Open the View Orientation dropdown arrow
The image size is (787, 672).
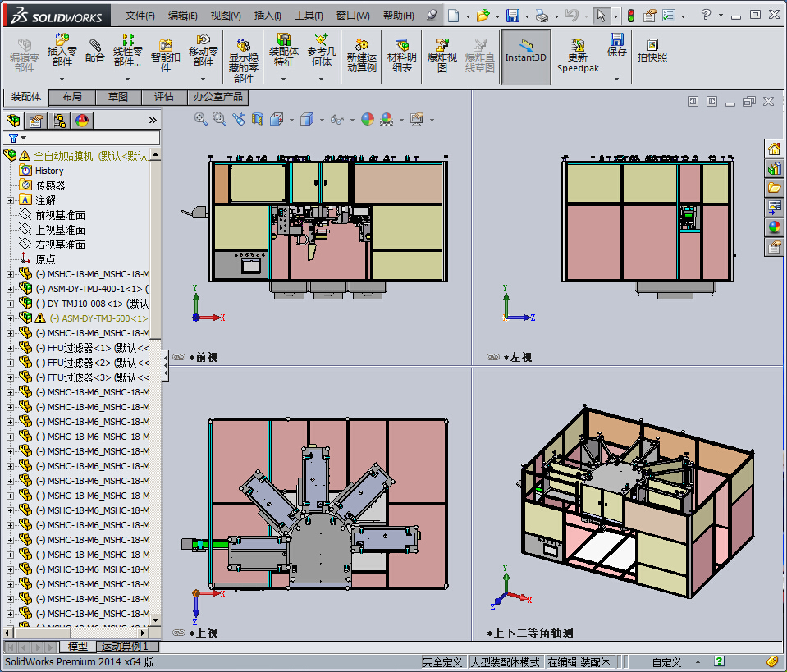coord(291,120)
